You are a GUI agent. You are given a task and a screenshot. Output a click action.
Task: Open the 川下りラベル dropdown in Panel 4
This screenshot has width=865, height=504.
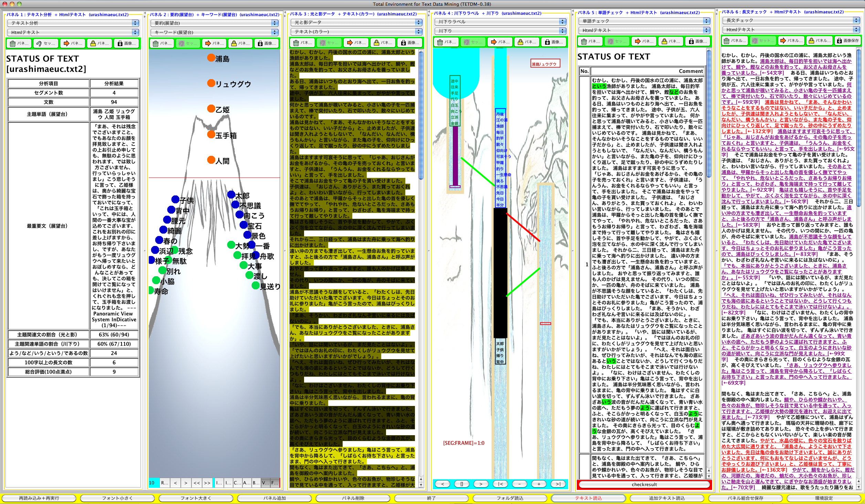tap(499, 21)
